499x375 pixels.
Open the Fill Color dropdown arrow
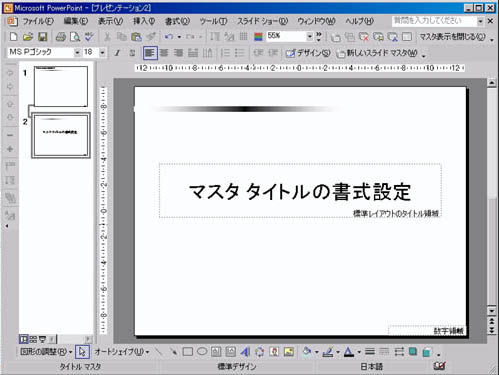pos(317,352)
